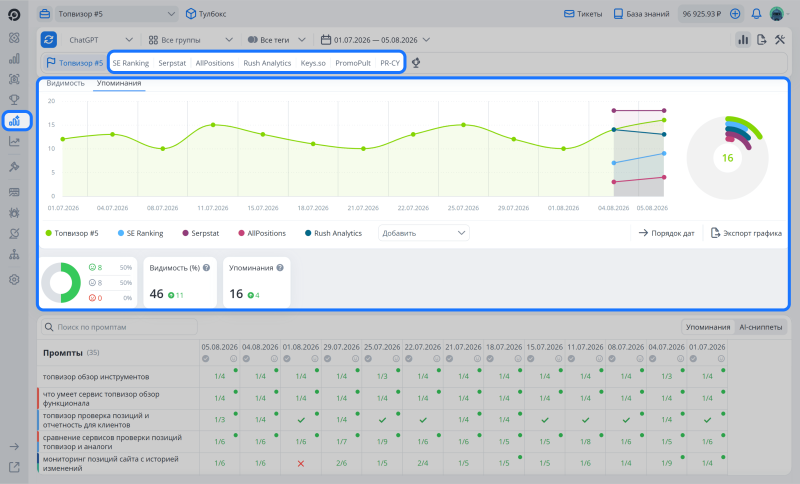Open the server list sidebar icon
The image size is (800, 484).
pos(14,192)
